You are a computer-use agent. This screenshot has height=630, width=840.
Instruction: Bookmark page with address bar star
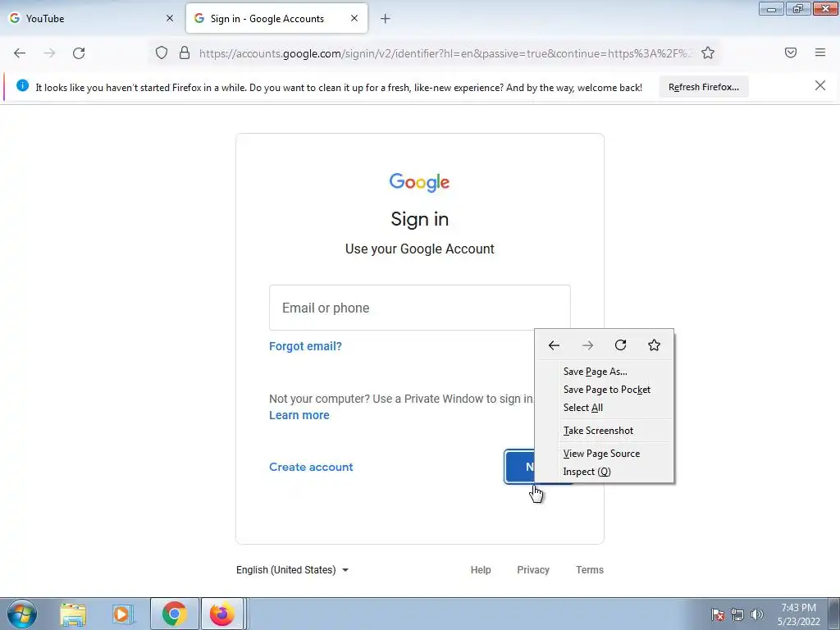(x=708, y=53)
